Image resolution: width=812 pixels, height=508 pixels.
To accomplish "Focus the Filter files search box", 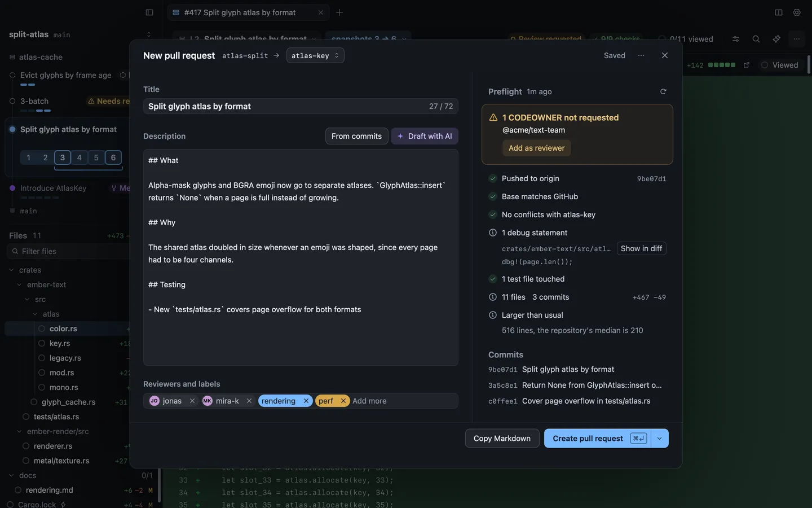I will pyautogui.click(x=69, y=251).
